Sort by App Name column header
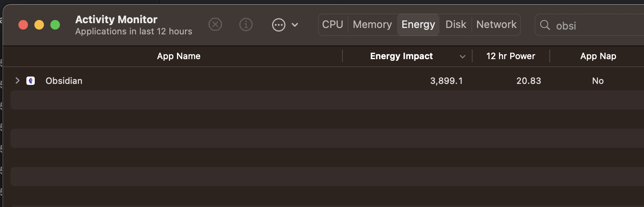 (x=179, y=56)
